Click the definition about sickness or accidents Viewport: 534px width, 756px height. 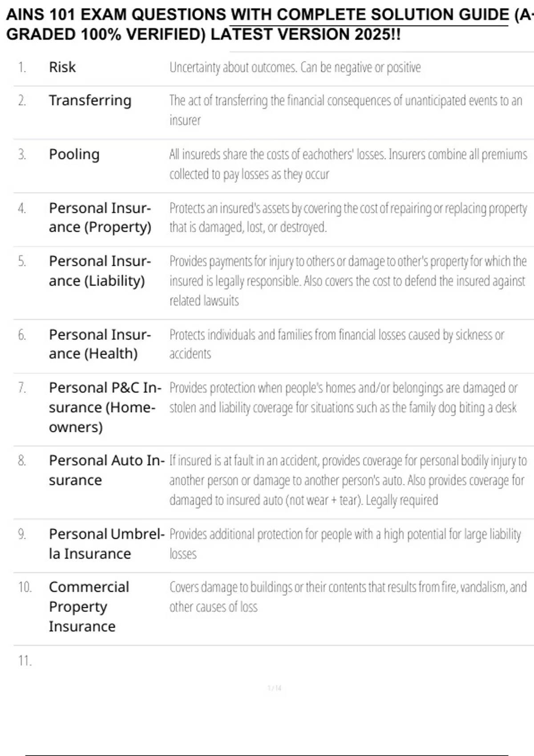tap(337, 344)
